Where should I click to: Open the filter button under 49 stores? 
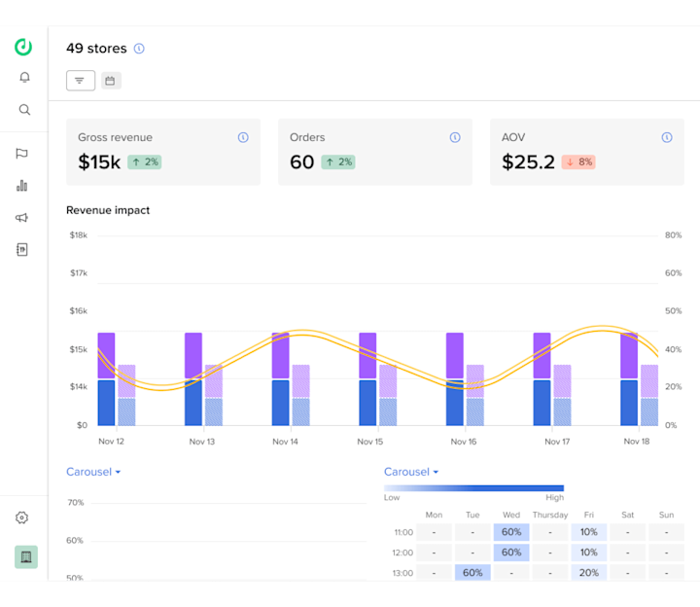[x=81, y=81]
